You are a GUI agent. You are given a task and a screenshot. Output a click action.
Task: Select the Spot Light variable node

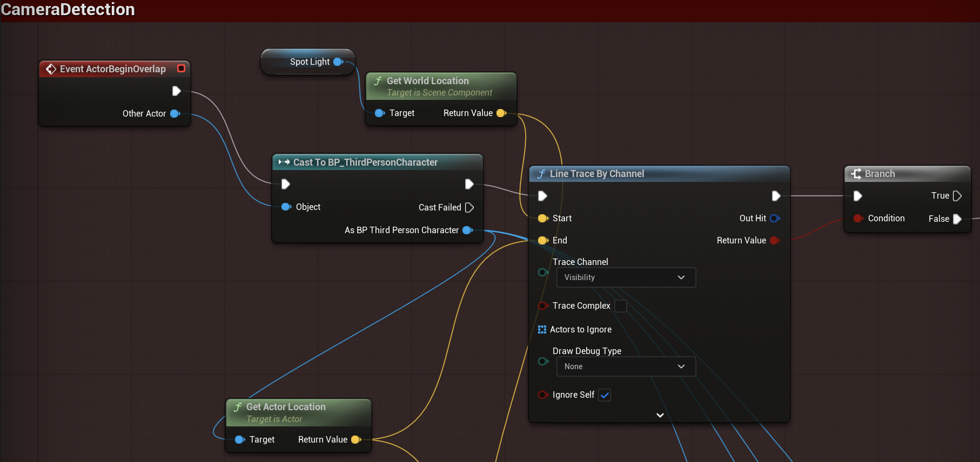point(308,62)
